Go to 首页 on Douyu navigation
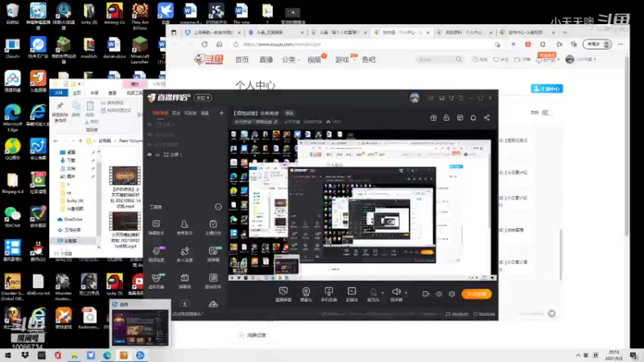Image resolution: width=644 pixels, height=362 pixels. (242, 60)
